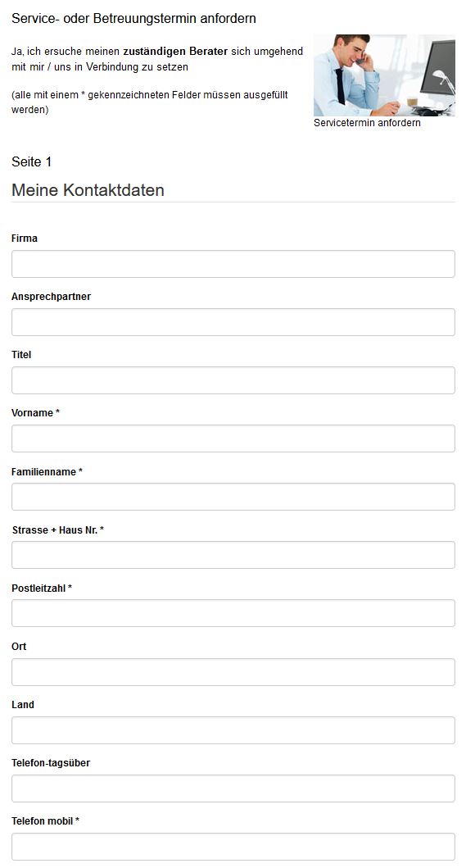Image resolution: width=466 pixels, height=868 pixels.
Task: Open the Servicetermin anfordern photo
Action: [384, 75]
